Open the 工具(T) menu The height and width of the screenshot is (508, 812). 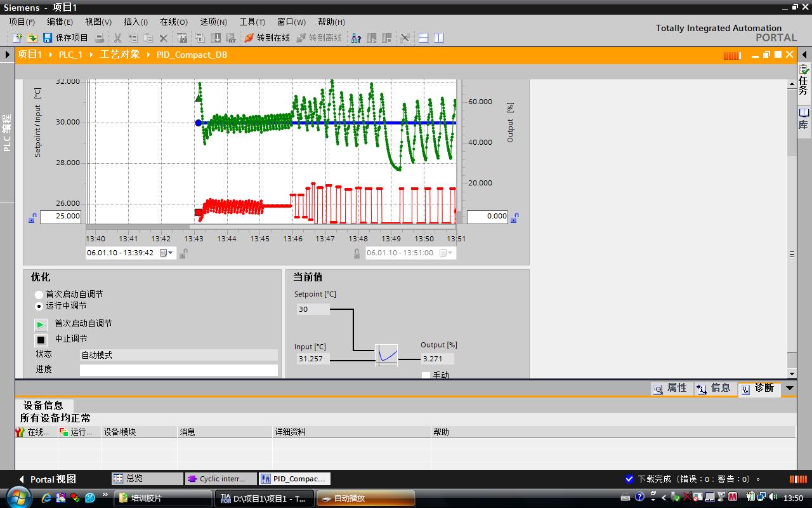[252, 22]
